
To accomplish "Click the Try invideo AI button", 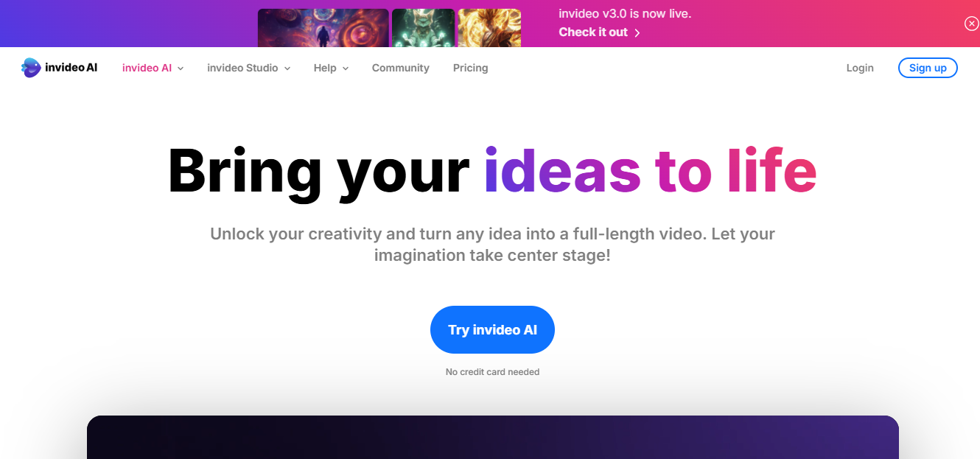I will coord(492,329).
